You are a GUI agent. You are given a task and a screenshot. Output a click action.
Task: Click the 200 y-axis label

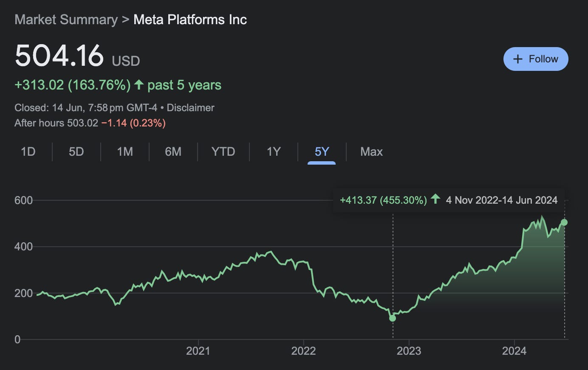point(23,293)
